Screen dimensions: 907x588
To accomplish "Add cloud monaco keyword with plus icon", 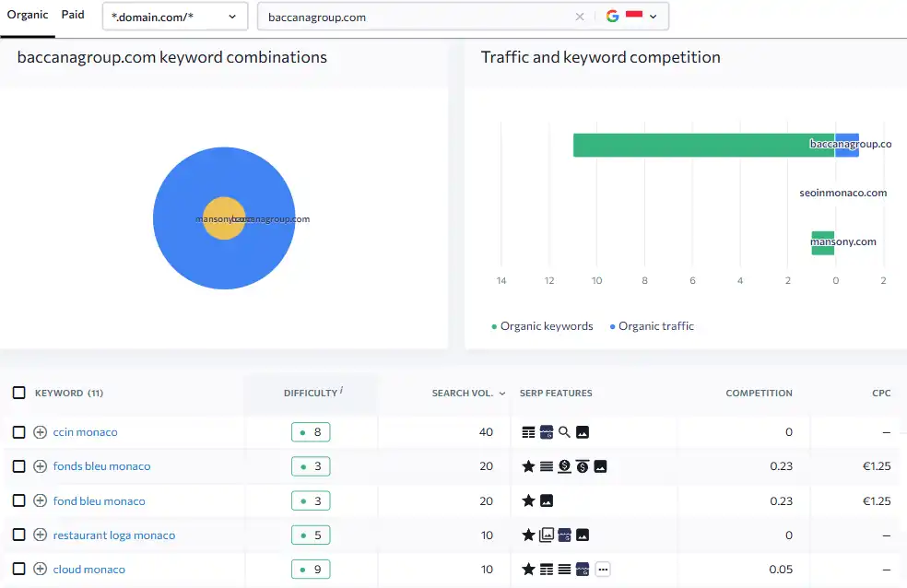I will pos(40,569).
